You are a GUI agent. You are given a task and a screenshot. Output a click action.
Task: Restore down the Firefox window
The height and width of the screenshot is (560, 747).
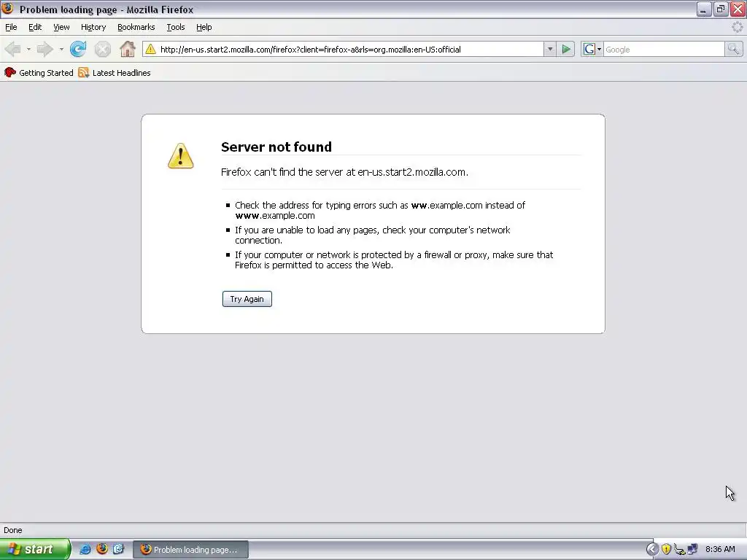coord(720,9)
